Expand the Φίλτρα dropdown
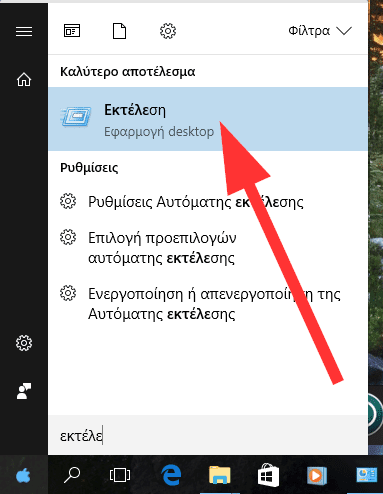The height and width of the screenshot is (494, 383). 320,31
